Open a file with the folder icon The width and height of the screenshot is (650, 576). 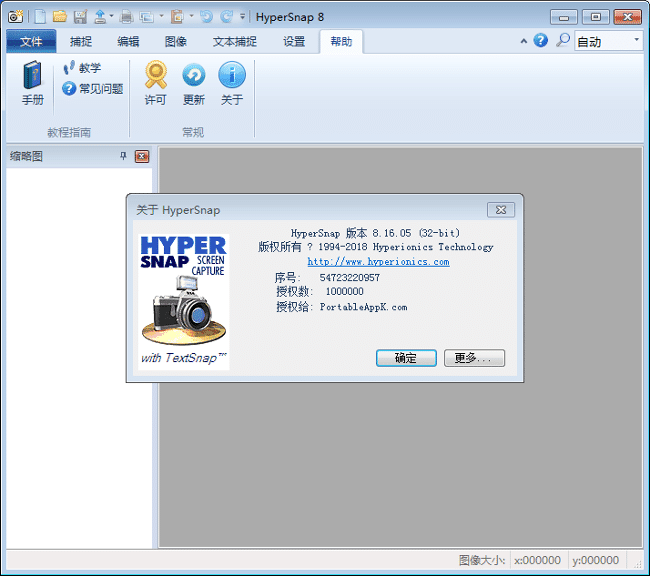[x=60, y=17]
